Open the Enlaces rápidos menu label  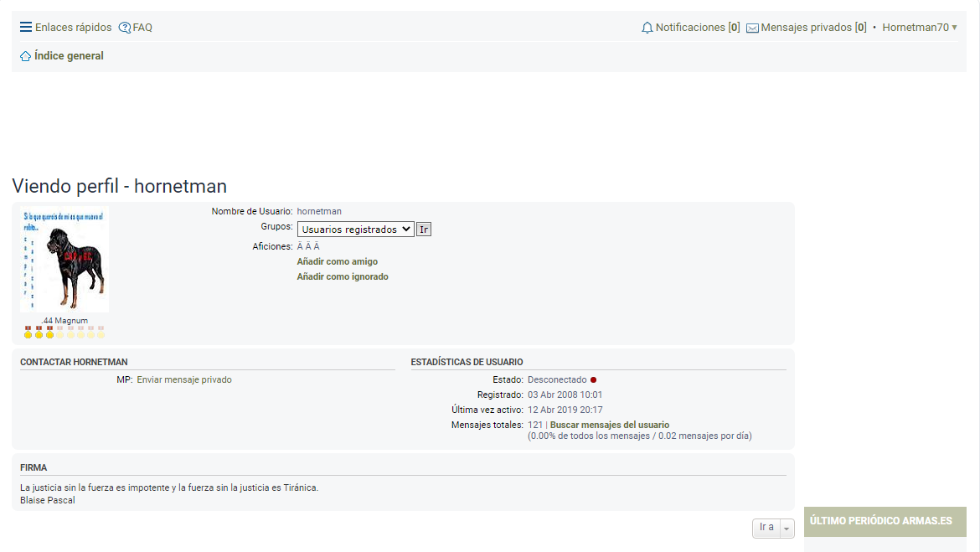tap(73, 28)
